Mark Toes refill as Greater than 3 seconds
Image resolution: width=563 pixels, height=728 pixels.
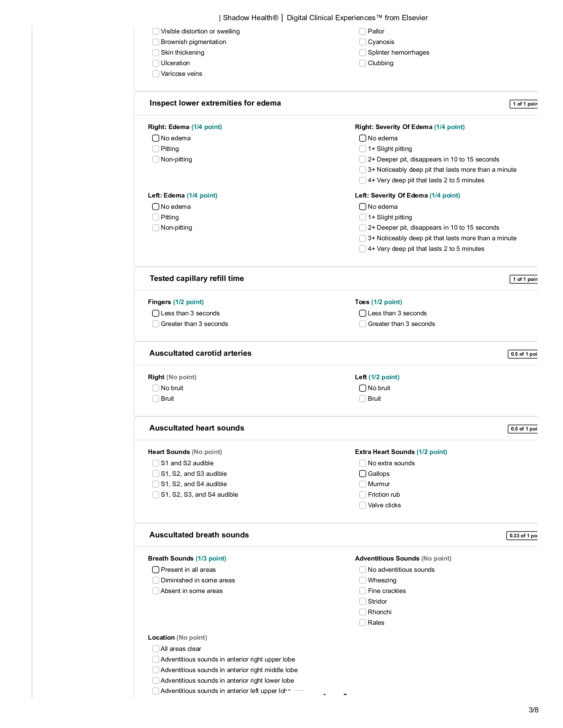(363, 324)
